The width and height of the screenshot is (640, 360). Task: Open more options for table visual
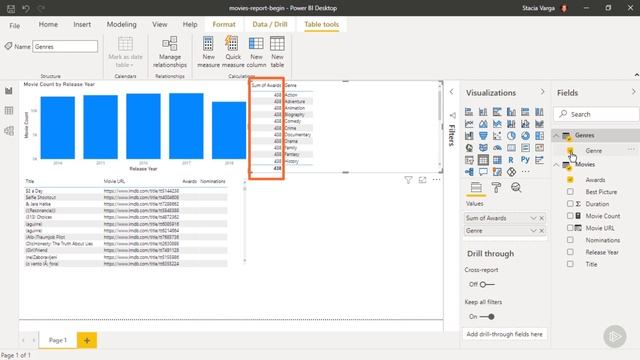pos(436,180)
